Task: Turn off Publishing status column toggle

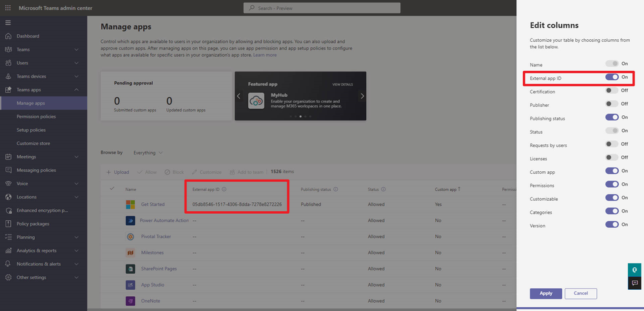Action: click(x=612, y=117)
